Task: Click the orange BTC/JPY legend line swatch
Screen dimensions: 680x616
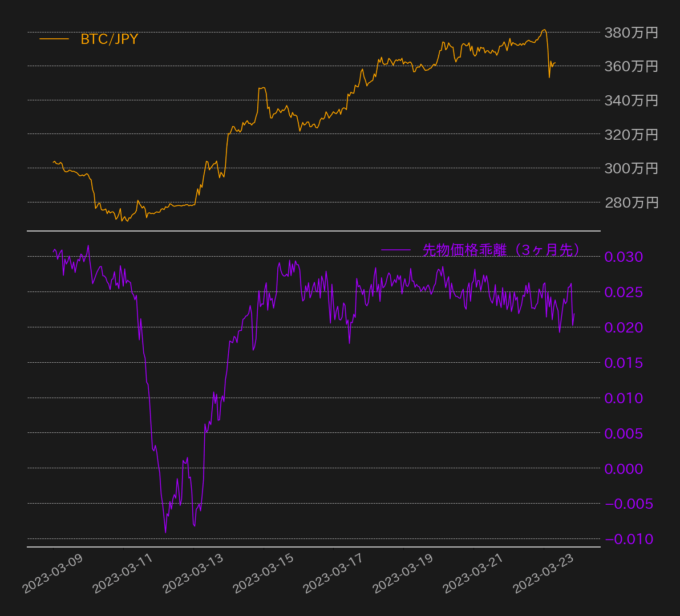Action: [54, 39]
